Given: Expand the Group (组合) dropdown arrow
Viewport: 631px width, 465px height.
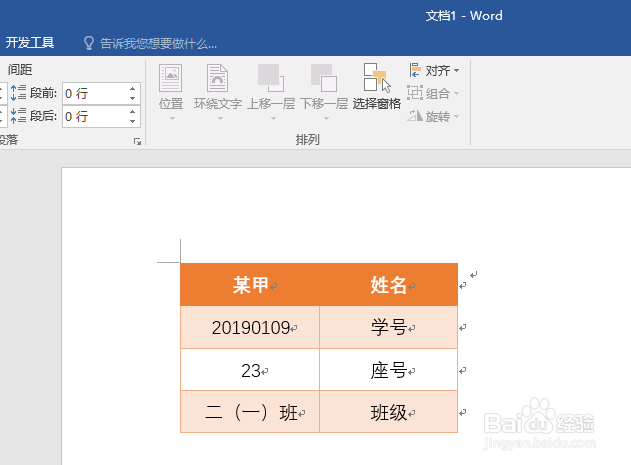Looking at the screenshot, I should pyautogui.click(x=456, y=94).
